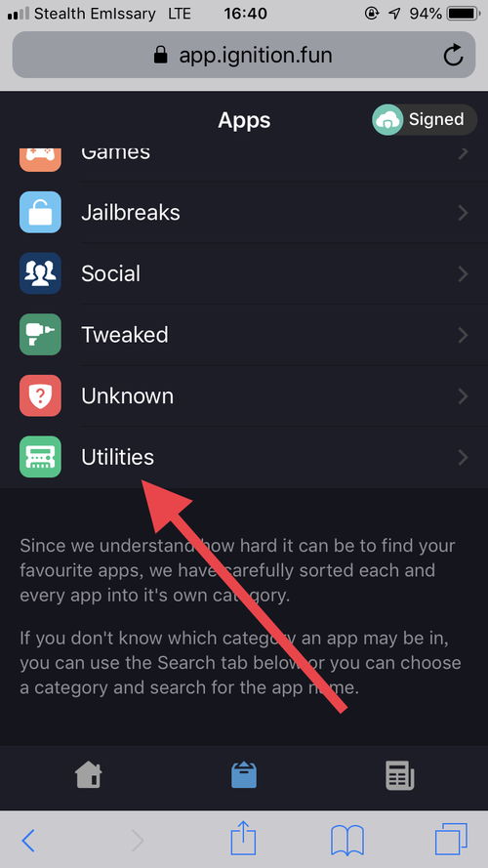Switch to the Home tab
Image resolution: width=488 pixels, height=868 pixels.
[89, 774]
